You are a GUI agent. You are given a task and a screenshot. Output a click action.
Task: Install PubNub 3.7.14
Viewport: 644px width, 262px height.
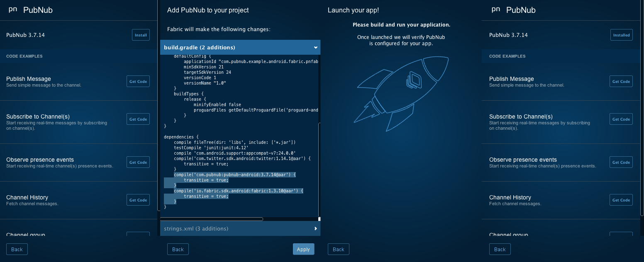[x=141, y=35]
